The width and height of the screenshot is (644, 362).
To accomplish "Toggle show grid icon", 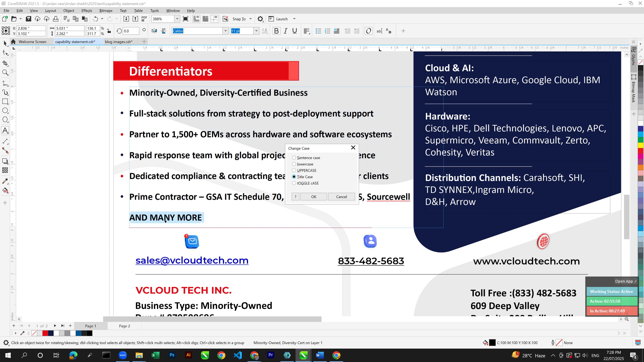I will pos(205,19).
